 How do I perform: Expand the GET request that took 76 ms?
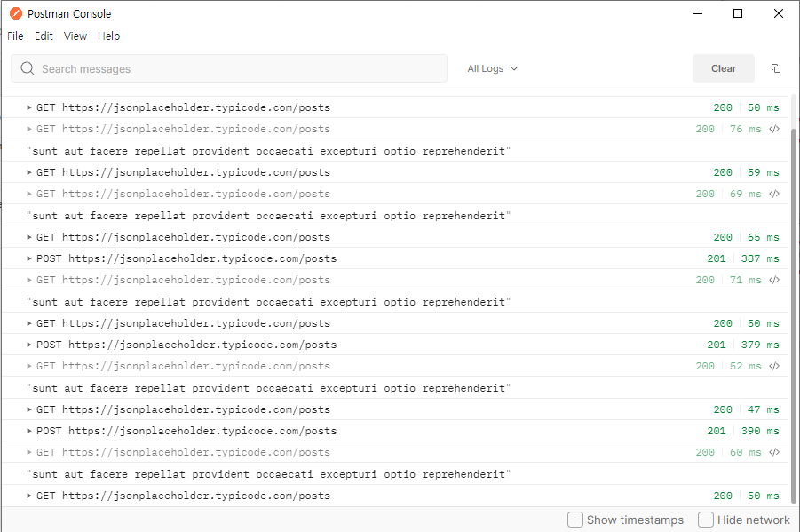pyautogui.click(x=29, y=129)
